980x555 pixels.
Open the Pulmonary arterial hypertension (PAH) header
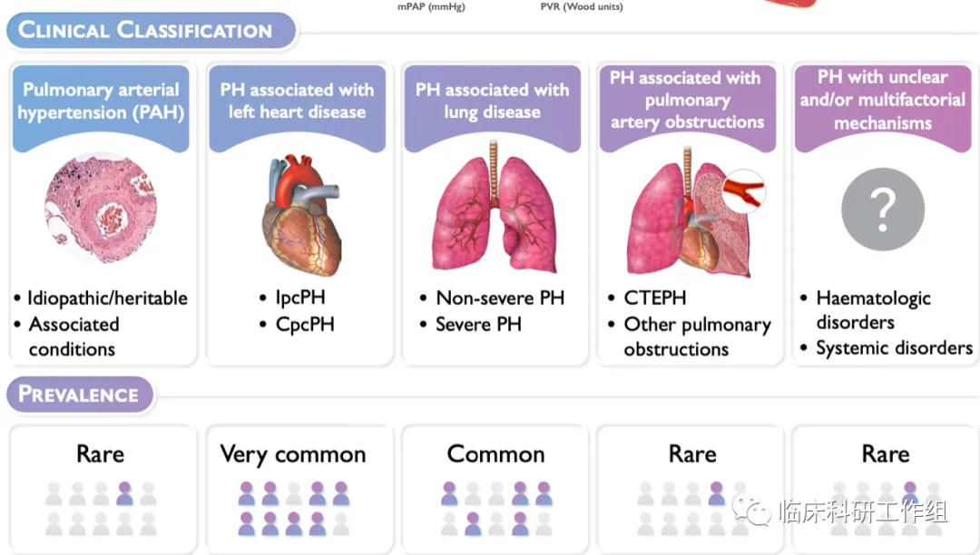coord(101,102)
